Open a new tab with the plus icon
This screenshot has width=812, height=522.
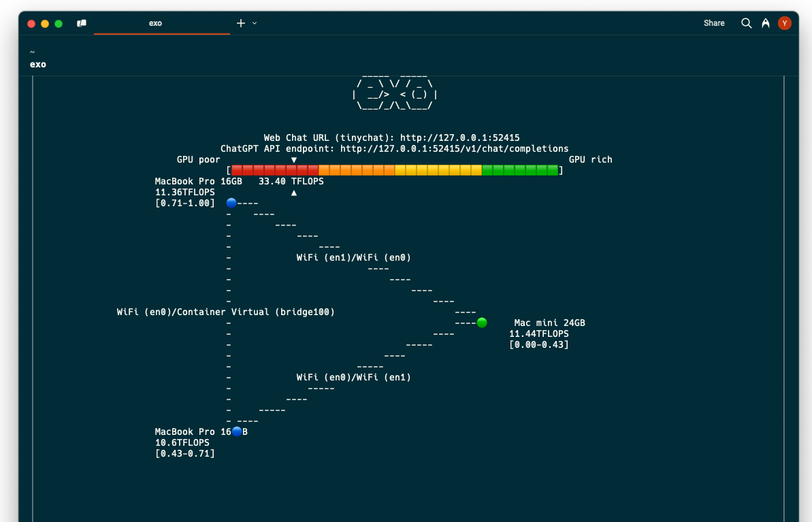point(241,23)
